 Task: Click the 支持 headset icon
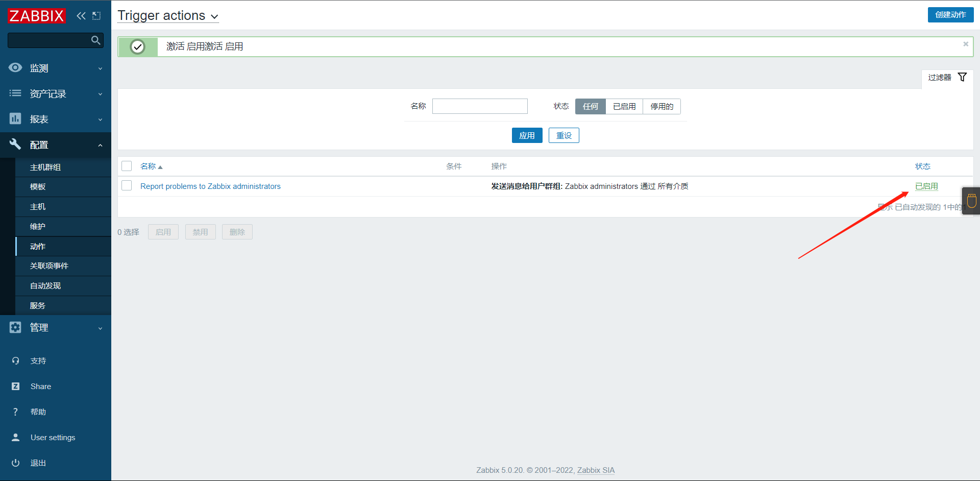(15, 361)
